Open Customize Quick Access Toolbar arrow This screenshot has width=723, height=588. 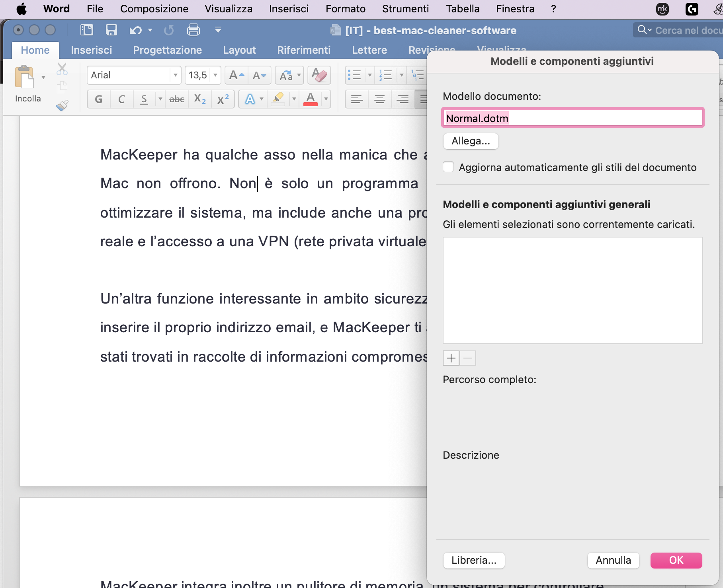point(218,30)
